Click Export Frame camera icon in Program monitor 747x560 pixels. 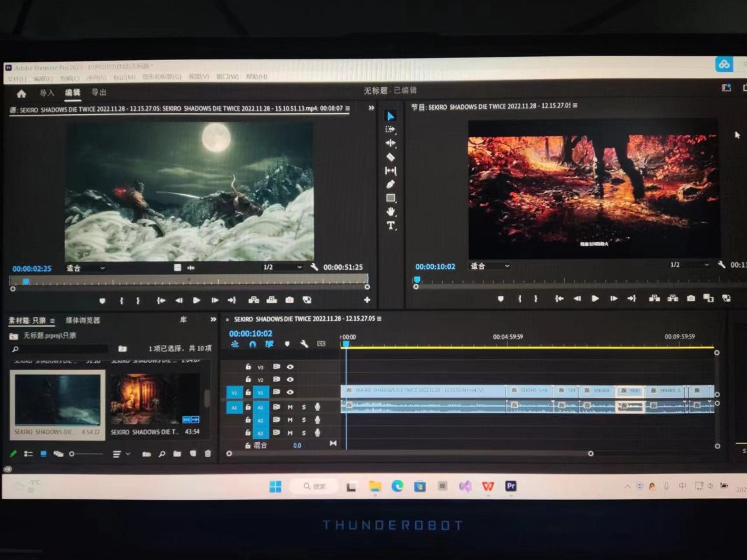click(x=691, y=298)
